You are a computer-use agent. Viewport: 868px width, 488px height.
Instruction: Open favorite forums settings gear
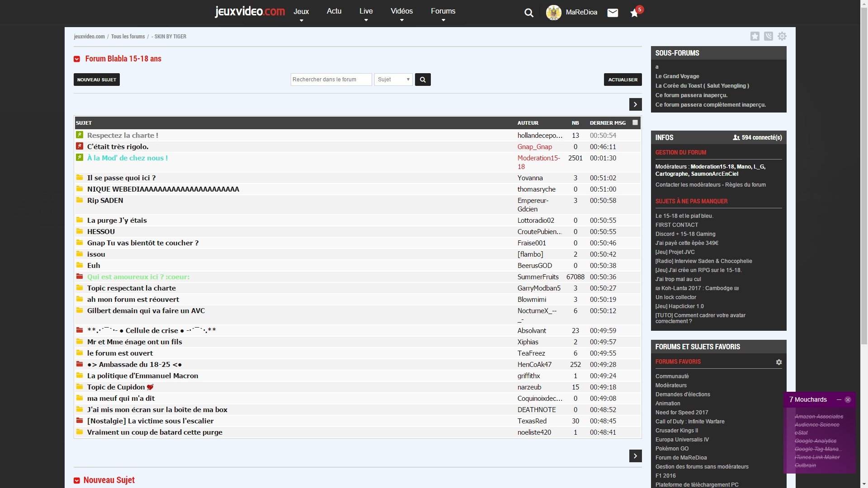[x=778, y=362]
